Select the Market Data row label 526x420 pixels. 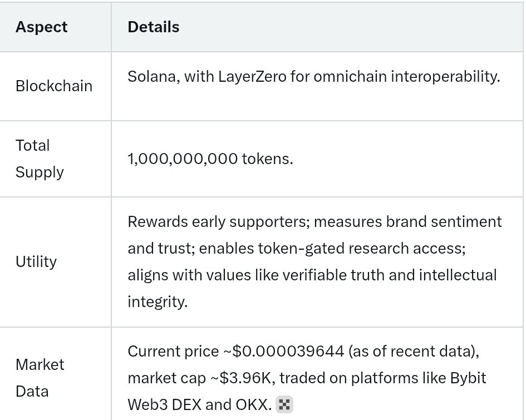click(39, 378)
